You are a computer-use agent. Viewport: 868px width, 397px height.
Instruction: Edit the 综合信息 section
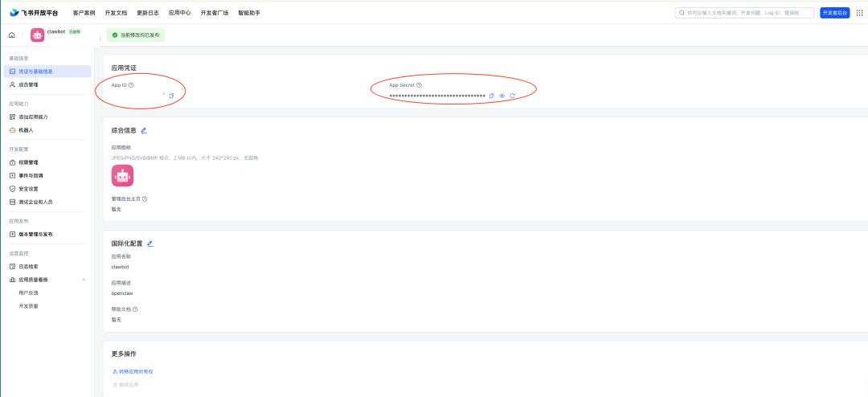tap(144, 130)
